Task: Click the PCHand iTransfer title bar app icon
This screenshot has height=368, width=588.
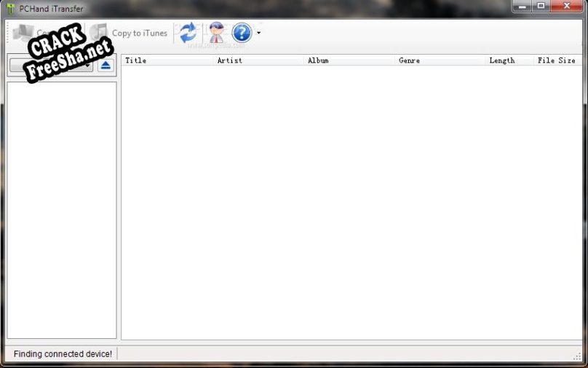Action: [x=10, y=9]
